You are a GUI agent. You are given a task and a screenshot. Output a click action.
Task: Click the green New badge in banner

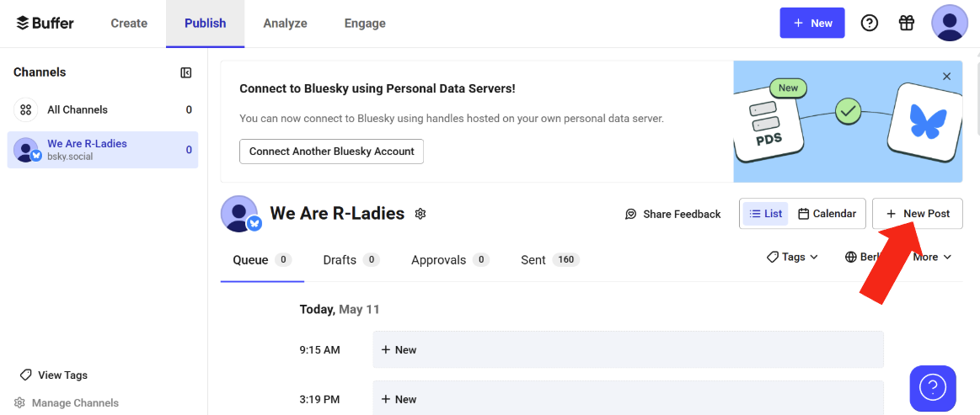click(x=788, y=88)
